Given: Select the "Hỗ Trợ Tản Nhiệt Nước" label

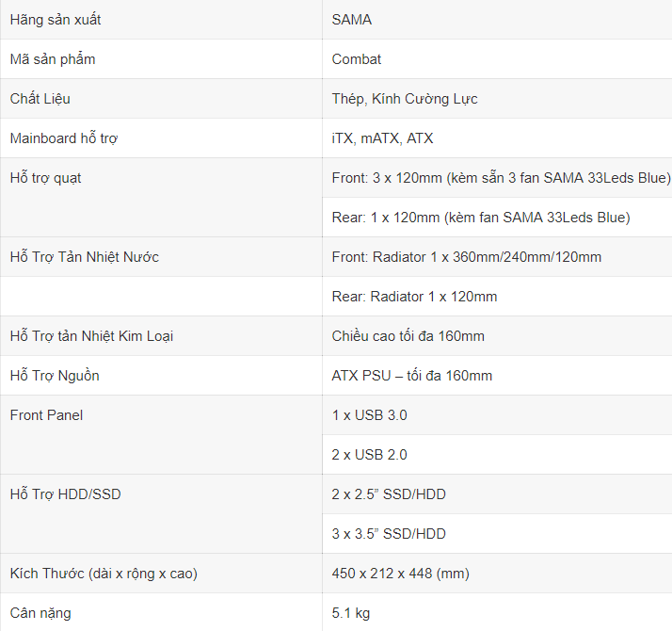Looking at the screenshot, I should [x=85, y=257].
